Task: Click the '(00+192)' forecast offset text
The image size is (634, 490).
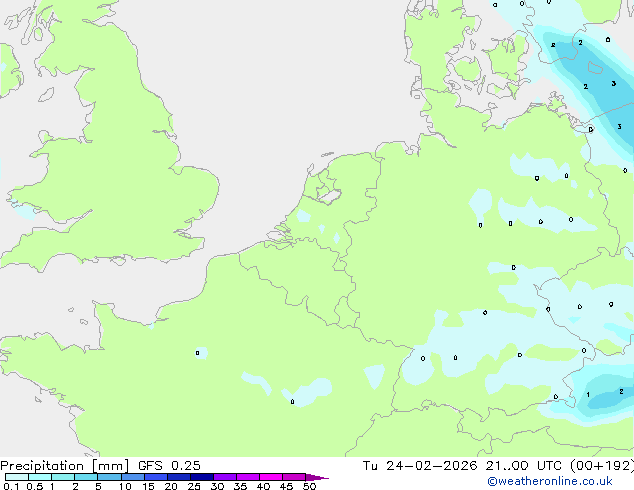Action: (x=602, y=466)
